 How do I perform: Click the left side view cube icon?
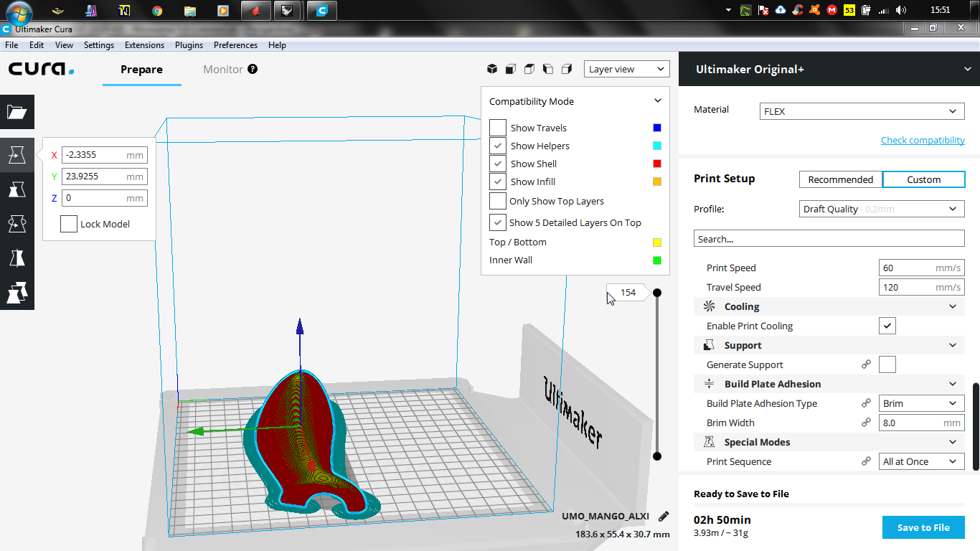point(548,69)
